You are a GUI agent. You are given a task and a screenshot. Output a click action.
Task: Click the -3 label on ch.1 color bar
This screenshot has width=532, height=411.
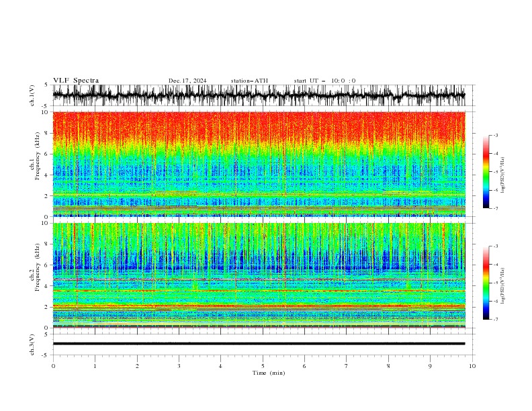(x=495, y=135)
